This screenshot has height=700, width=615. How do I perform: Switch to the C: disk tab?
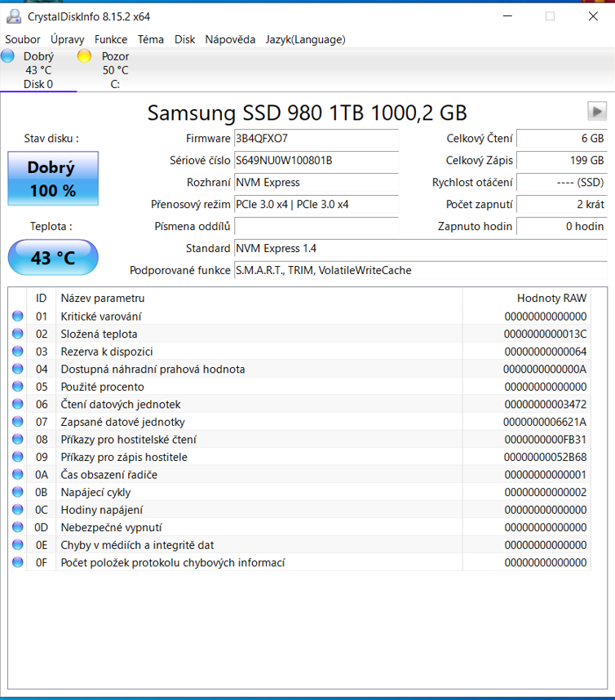[x=115, y=70]
